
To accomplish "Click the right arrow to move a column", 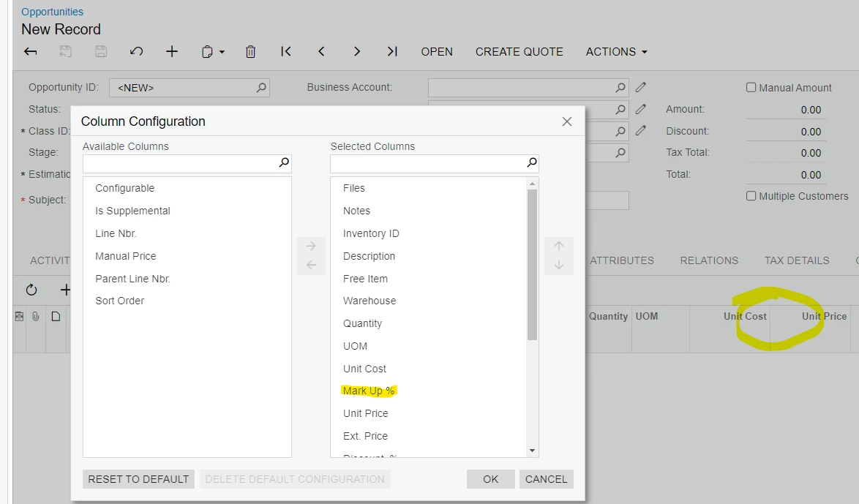I will 310,246.
